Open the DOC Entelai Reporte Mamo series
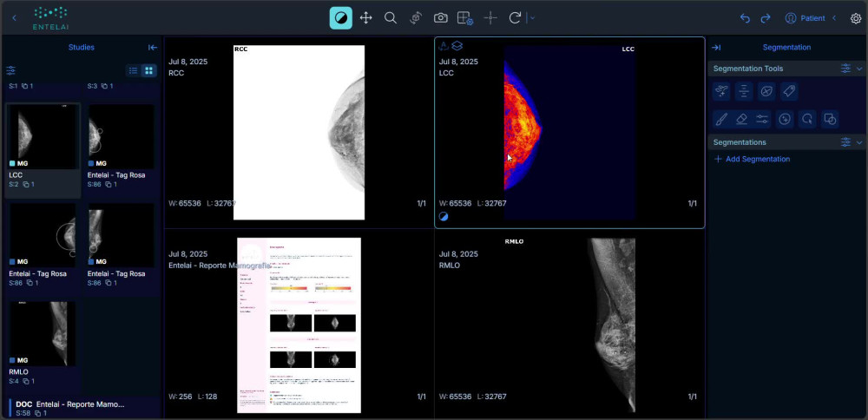The width and height of the screenshot is (868, 420). coord(83,409)
